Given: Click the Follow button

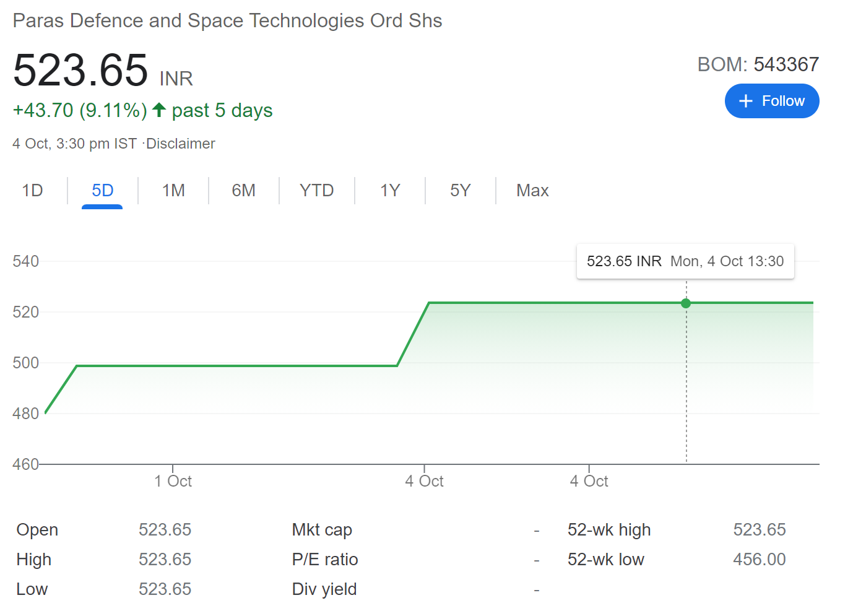Looking at the screenshot, I should [x=772, y=101].
